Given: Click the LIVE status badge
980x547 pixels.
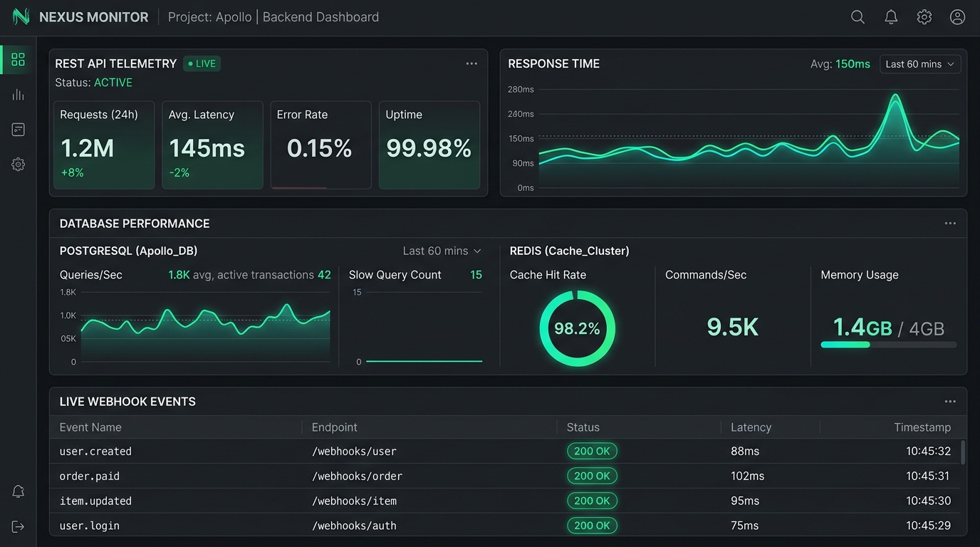Looking at the screenshot, I should point(202,63).
